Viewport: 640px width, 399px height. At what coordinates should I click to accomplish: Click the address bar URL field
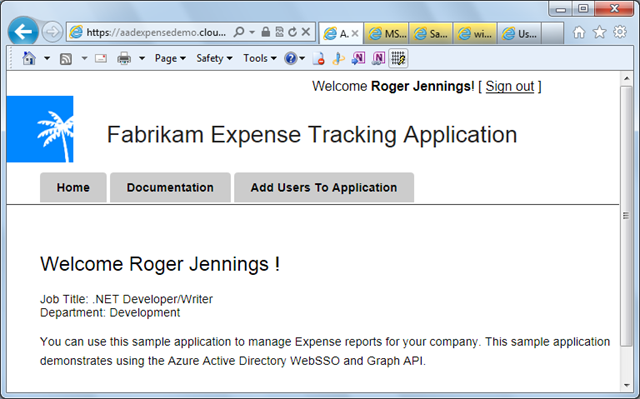(x=156, y=32)
